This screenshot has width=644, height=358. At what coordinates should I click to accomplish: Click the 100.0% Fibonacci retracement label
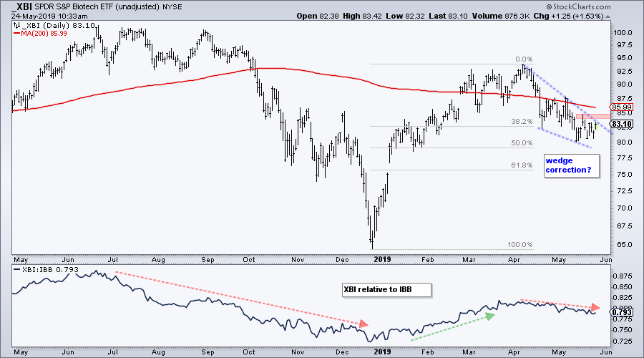point(519,245)
